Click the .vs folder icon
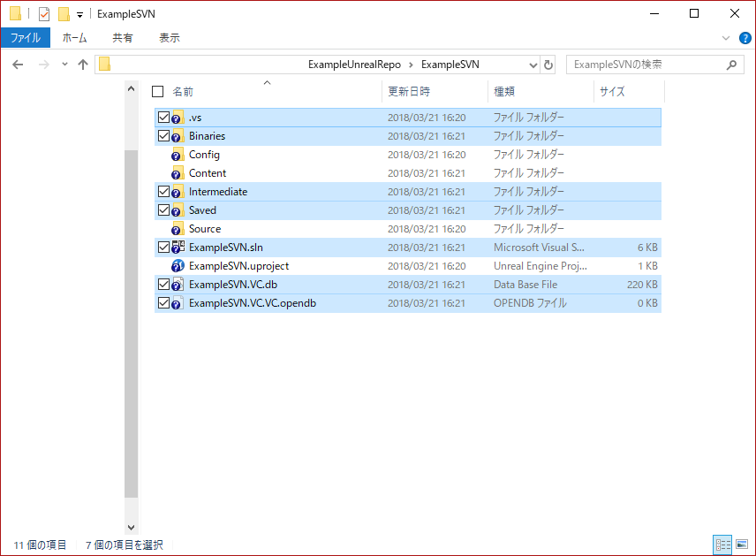Screen dimensions: 756x556 click(x=178, y=118)
